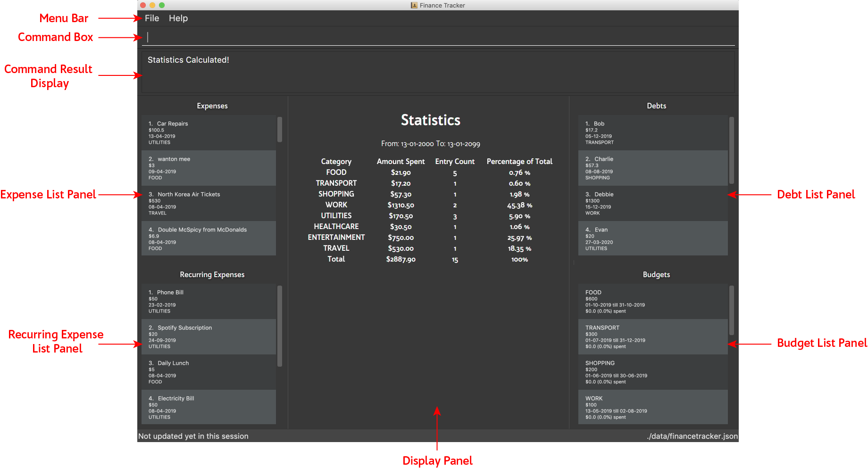Click the FOOD category row label
The width and height of the screenshot is (868, 468).
tap(336, 172)
